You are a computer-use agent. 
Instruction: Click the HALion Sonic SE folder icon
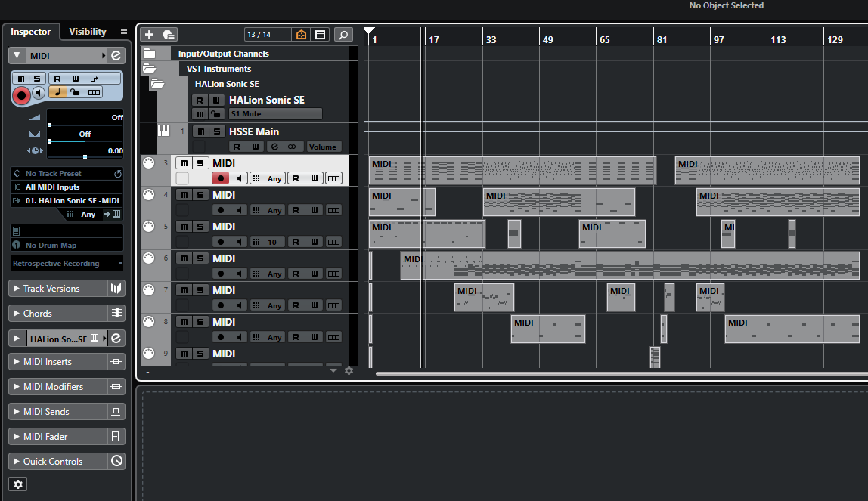tap(157, 83)
